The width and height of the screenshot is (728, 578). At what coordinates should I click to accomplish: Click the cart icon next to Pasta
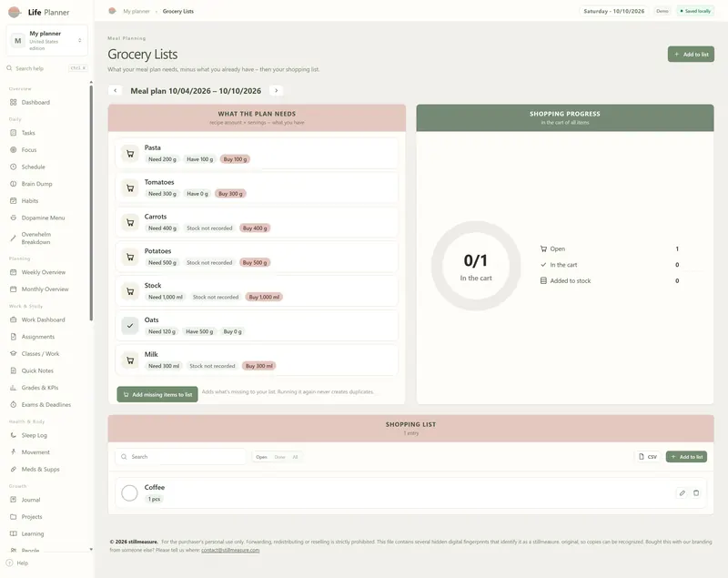coord(130,154)
